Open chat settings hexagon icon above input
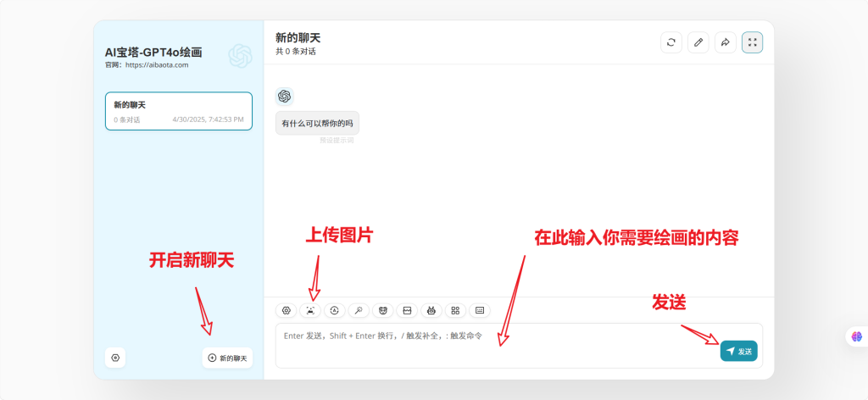 [x=287, y=310]
